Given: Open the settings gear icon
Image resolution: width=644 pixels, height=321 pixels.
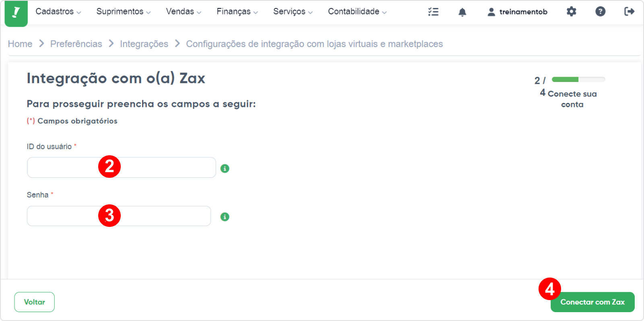Looking at the screenshot, I should [x=571, y=12].
